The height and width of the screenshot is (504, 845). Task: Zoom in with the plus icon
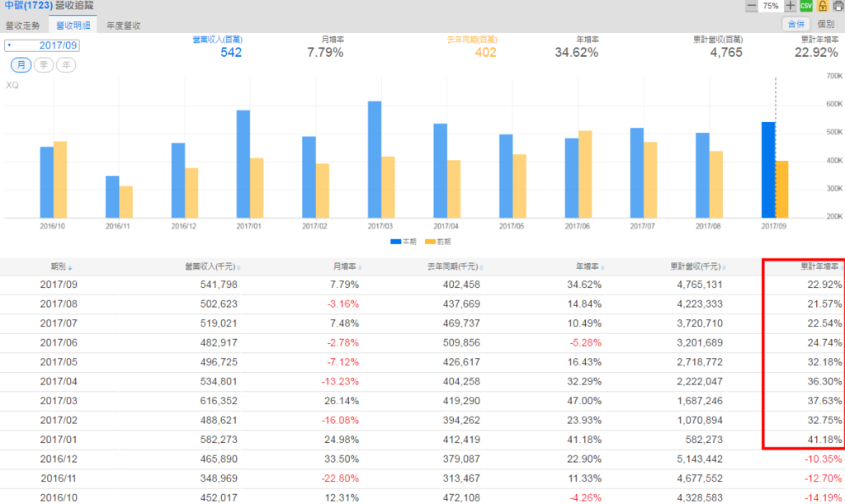click(790, 6)
